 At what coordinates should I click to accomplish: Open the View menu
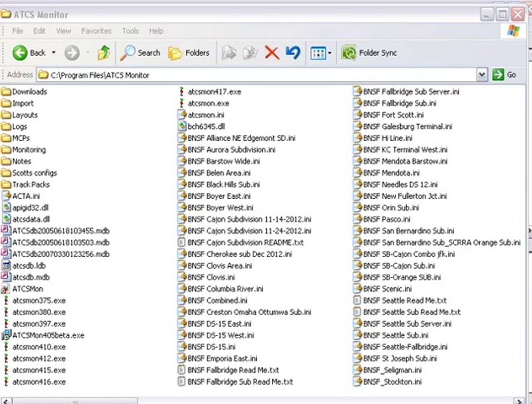point(63,31)
